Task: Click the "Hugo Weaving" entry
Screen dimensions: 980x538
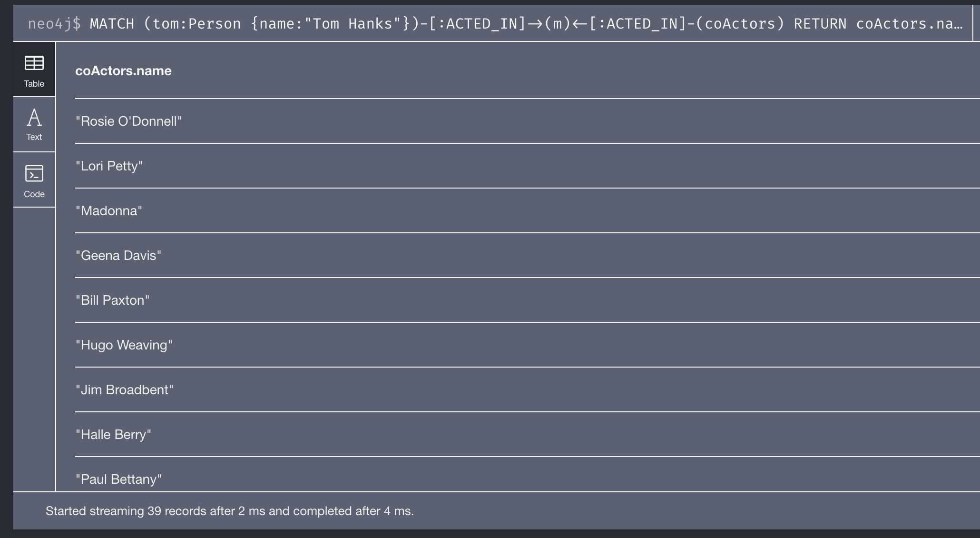Action: [x=527, y=345]
